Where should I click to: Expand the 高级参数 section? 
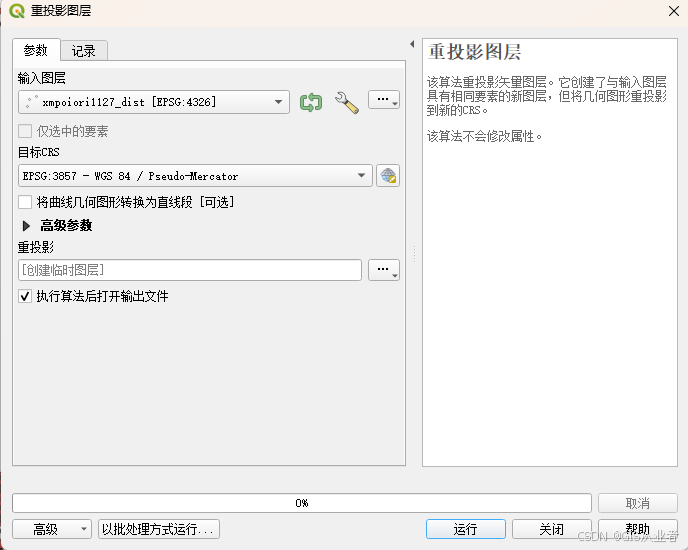[x=26, y=226]
